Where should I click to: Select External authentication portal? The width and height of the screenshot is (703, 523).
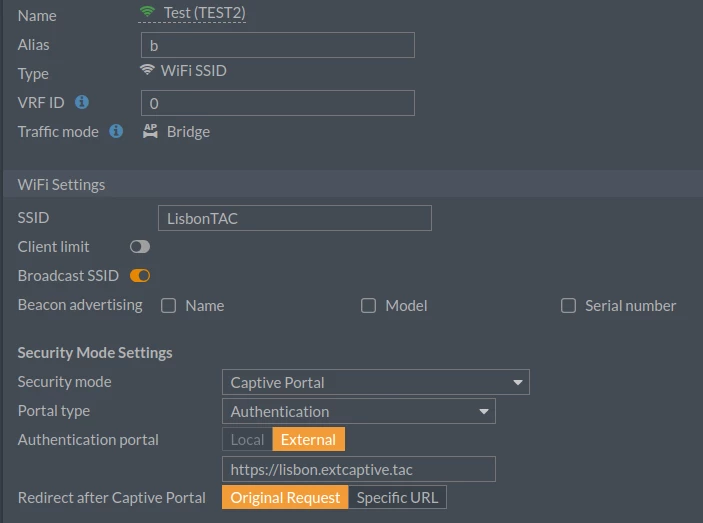coord(308,439)
